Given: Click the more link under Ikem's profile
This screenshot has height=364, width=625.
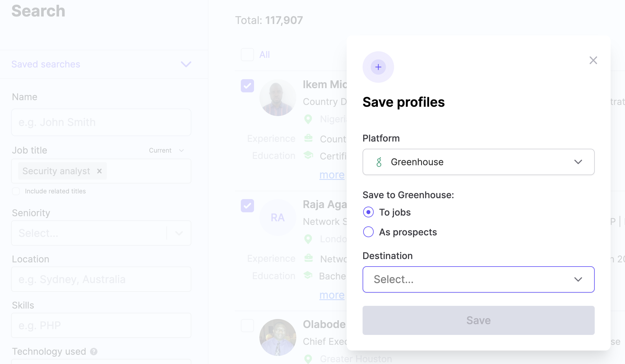Looking at the screenshot, I should pyautogui.click(x=332, y=175).
